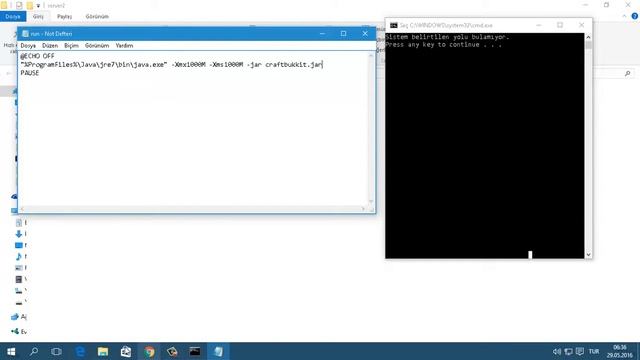Place cursor in the @ECHO OFF line
The height and width of the screenshot is (360, 640).
click(37, 56)
